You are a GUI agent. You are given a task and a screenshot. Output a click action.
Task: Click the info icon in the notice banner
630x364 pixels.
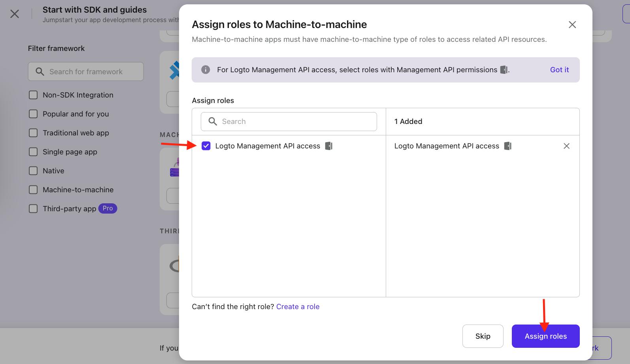[206, 70]
